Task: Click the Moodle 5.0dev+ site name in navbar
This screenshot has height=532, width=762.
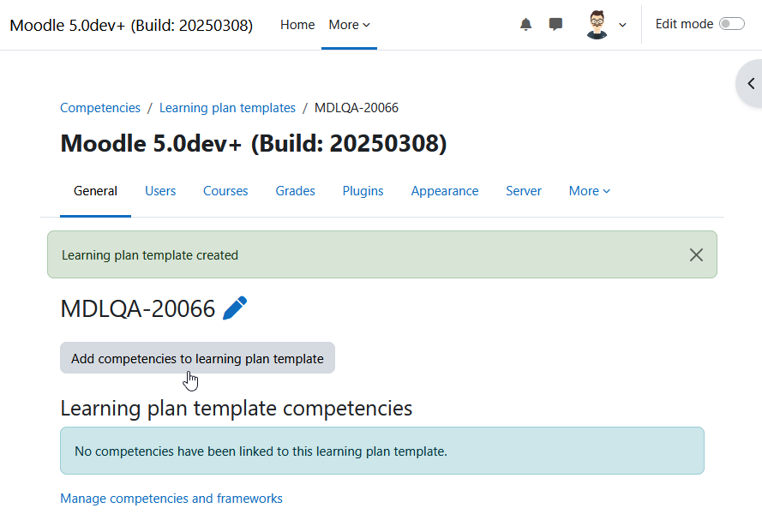Action: click(x=131, y=25)
